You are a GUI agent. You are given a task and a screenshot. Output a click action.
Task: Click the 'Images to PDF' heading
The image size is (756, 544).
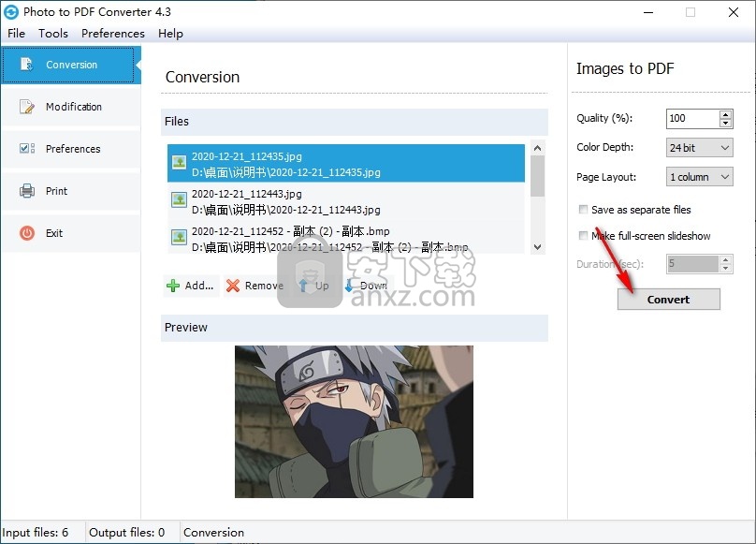click(625, 68)
